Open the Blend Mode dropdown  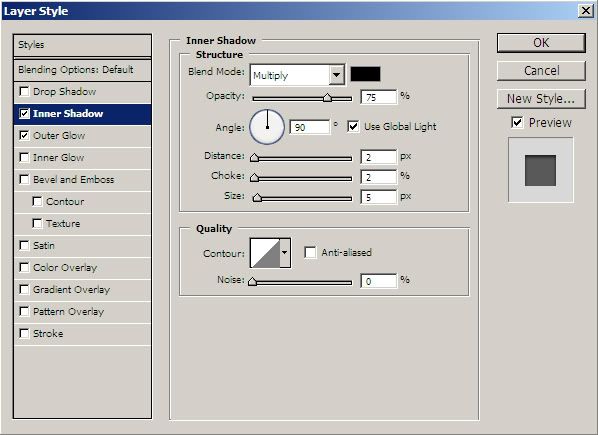point(297,75)
